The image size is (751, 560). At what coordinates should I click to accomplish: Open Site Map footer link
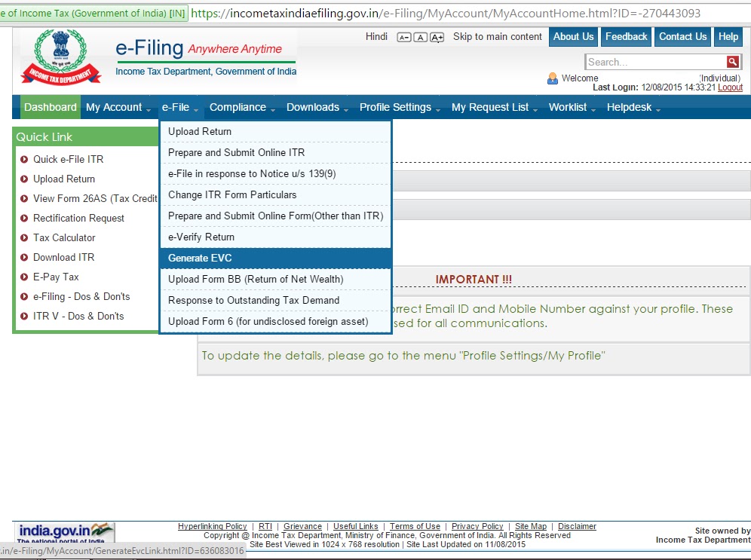click(531, 526)
